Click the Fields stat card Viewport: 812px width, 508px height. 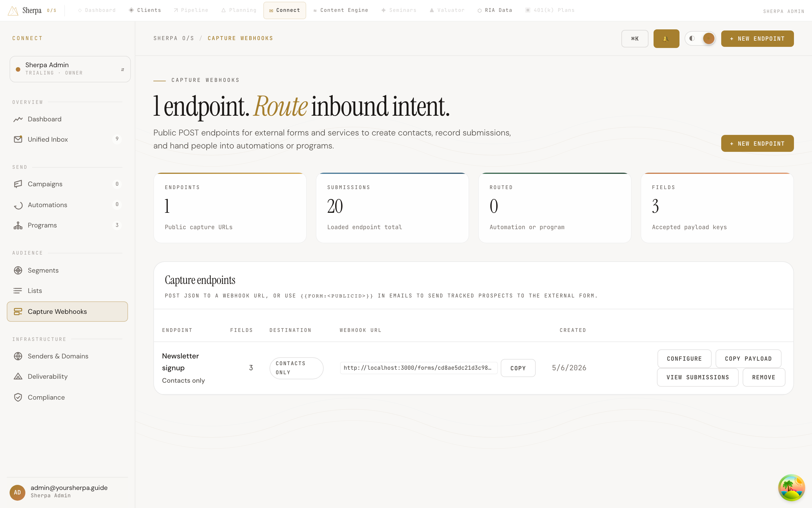[717, 208]
